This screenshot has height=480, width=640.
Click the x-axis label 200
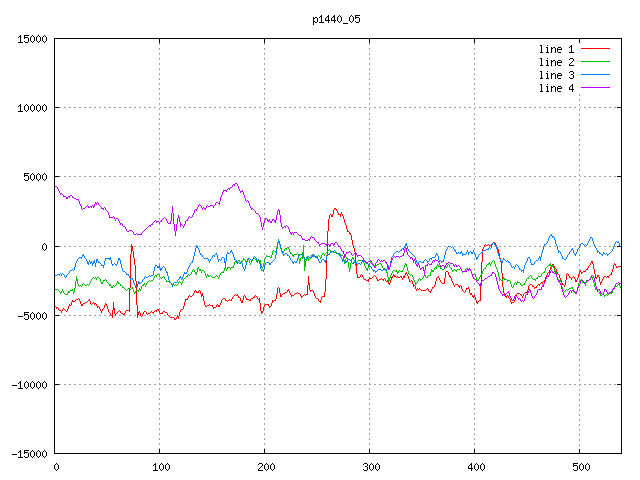pos(266,467)
